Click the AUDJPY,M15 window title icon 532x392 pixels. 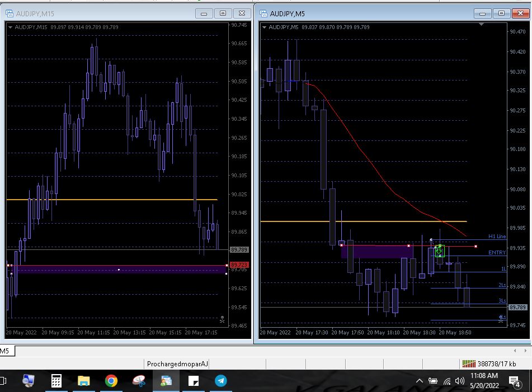click(10, 13)
